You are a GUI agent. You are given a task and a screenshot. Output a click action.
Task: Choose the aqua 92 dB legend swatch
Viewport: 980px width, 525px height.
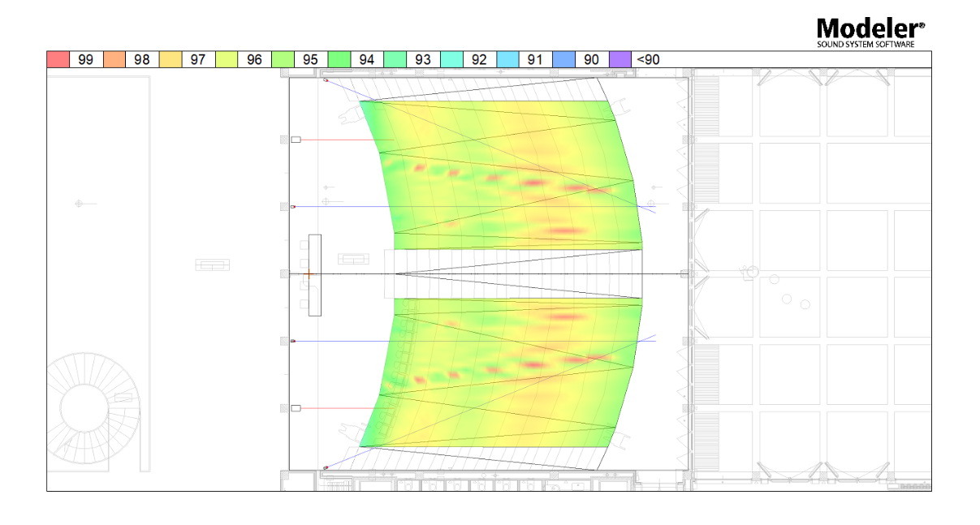pos(452,59)
